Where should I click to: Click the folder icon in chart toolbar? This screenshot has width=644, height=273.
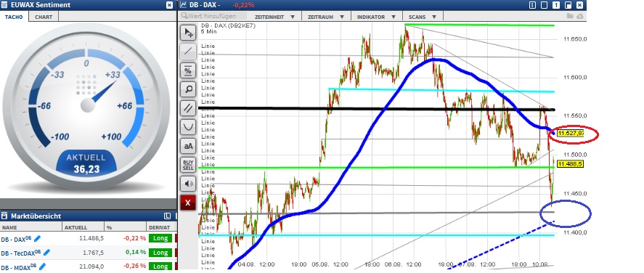[569, 17]
